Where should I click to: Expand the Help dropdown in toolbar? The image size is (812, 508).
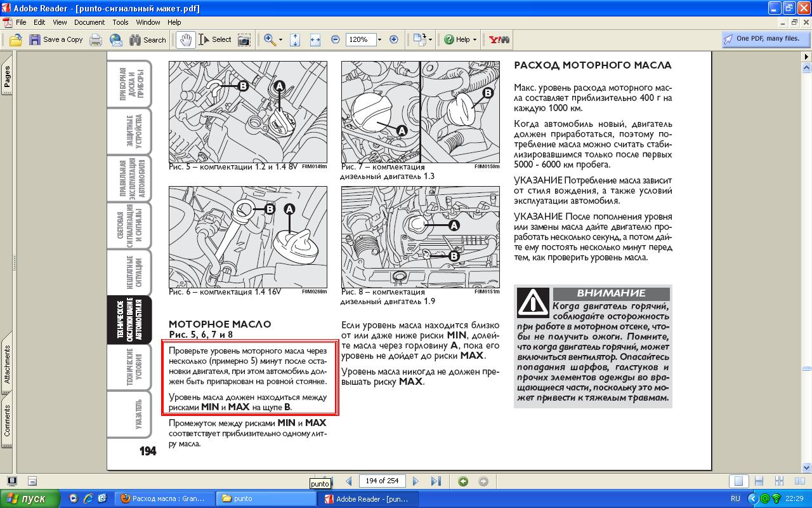point(475,39)
